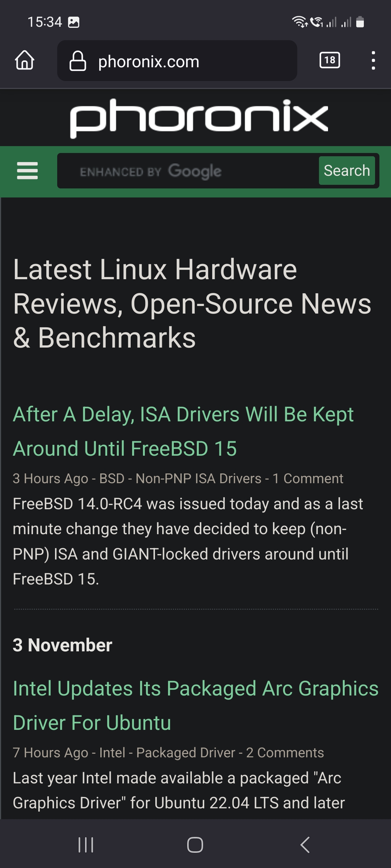391x868 pixels.
Task: Open the 2 Comments link under the Intel Arc article
Action: tap(285, 753)
